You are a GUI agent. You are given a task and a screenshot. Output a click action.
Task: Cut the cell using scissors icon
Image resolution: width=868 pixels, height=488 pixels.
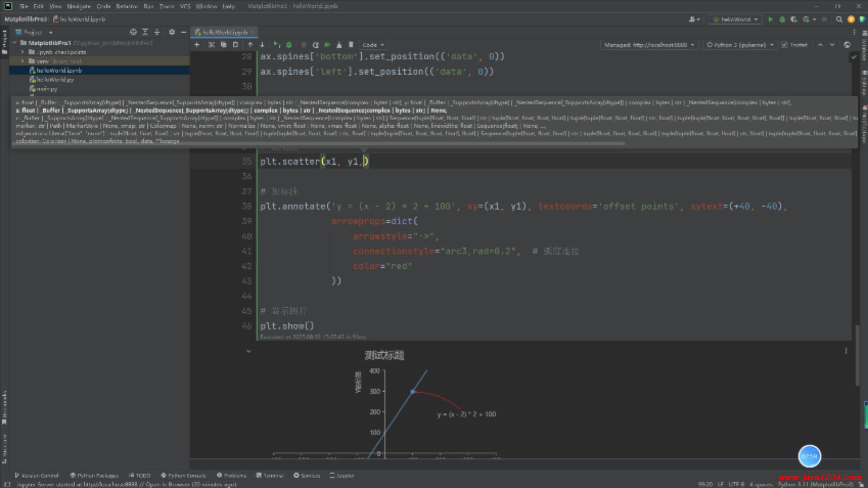click(211, 45)
